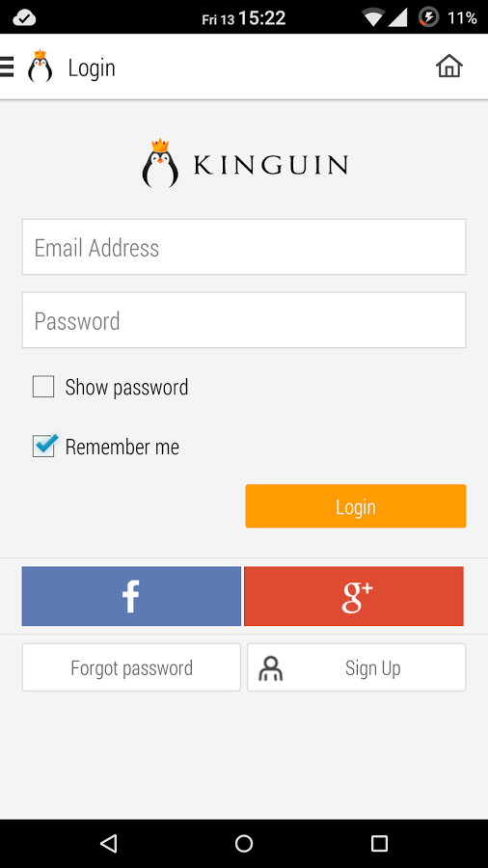488x868 pixels.
Task: Go to home via house icon
Action: 449,66
